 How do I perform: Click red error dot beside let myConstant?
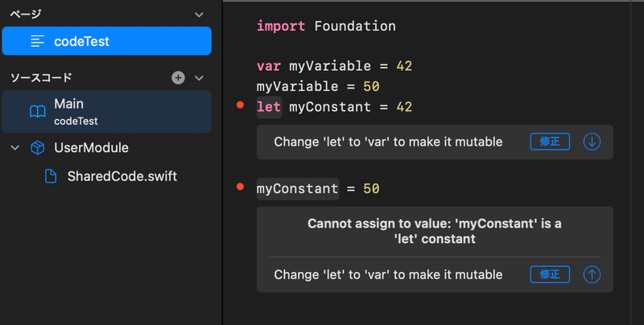(x=240, y=105)
